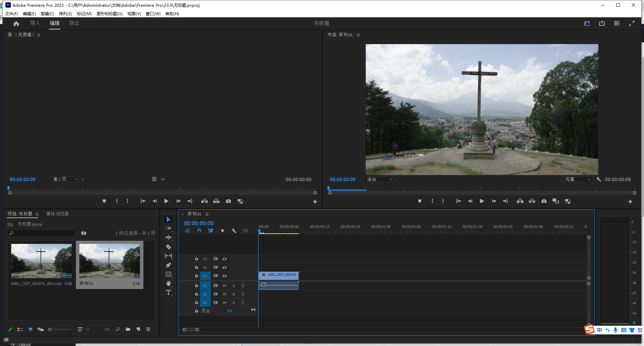The width and height of the screenshot is (644, 346).
Task: Open 图形和标题(G) menu
Action: pyautogui.click(x=109, y=14)
